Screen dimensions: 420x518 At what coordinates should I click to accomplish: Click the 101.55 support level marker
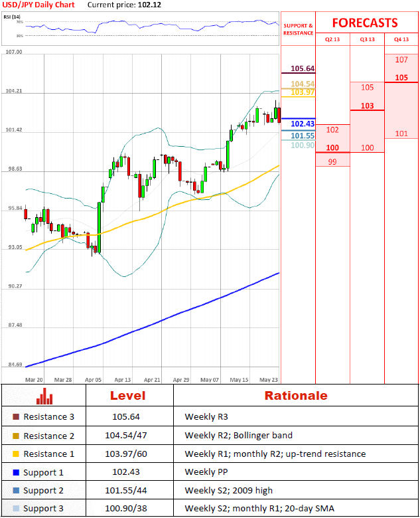[303, 135]
